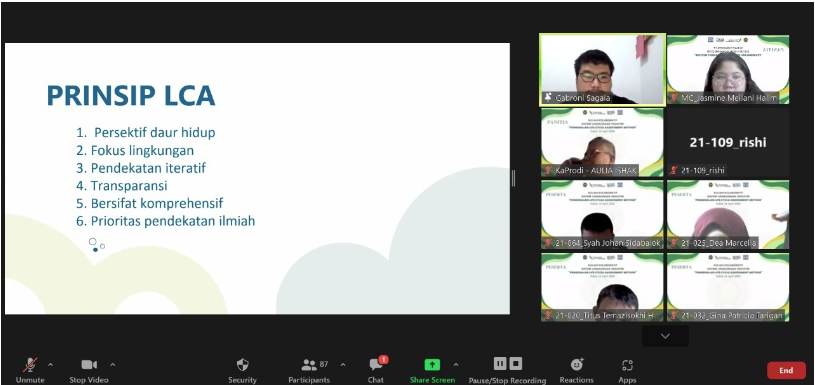Show more participants with down chevron
The width and height of the screenshot is (815, 385).
coord(665,336)
